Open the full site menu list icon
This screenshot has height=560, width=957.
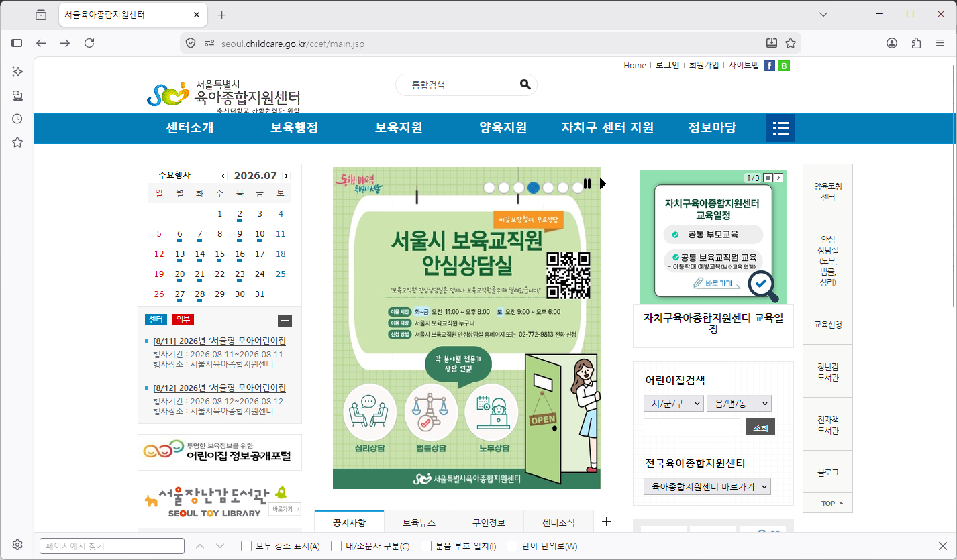780,128
